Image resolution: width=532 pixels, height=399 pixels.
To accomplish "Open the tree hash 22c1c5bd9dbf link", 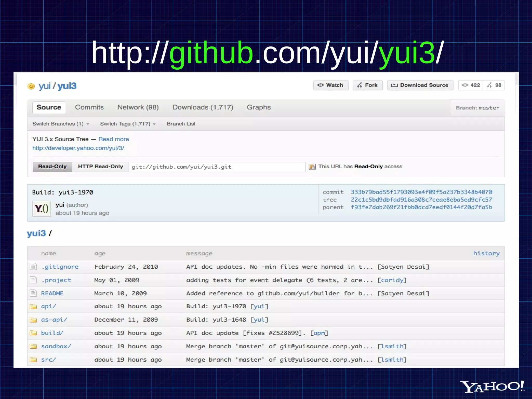I will (421, 200).
